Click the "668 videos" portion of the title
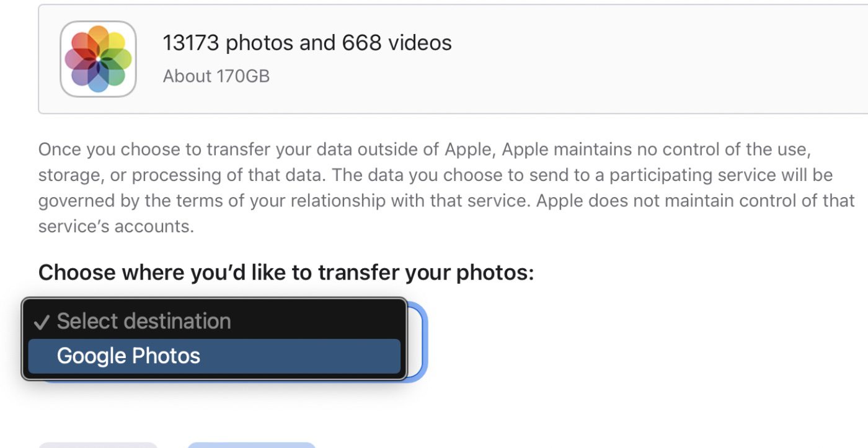The image size is (868, 448). [x=397, y=43]
